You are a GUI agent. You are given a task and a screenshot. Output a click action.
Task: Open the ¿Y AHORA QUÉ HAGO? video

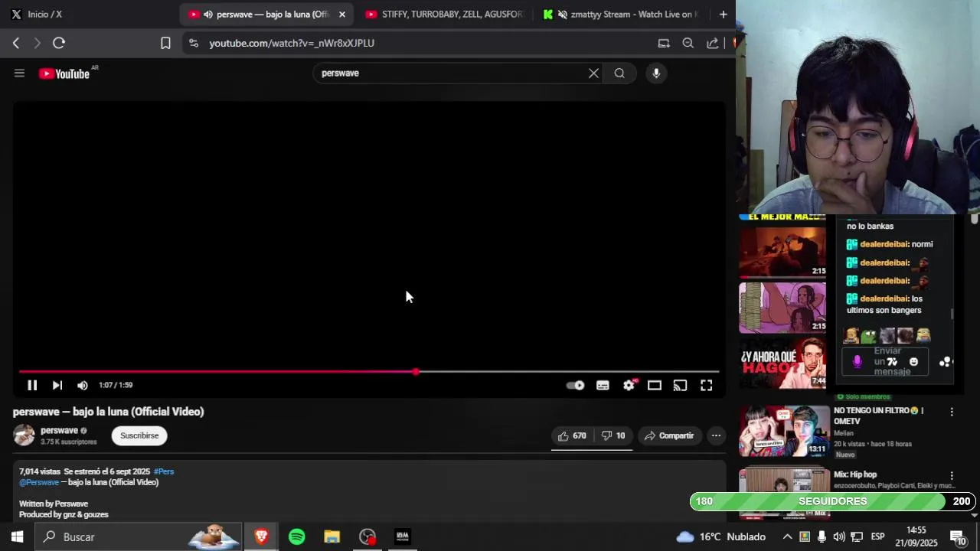click(x=782, y=363)
